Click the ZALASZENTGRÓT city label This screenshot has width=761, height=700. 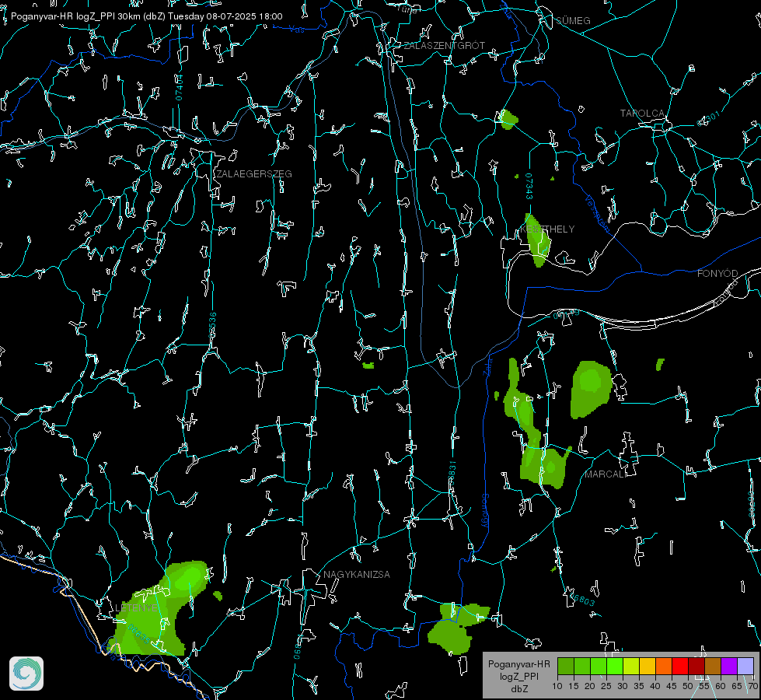pyautogui.click(x=444, y=46)
